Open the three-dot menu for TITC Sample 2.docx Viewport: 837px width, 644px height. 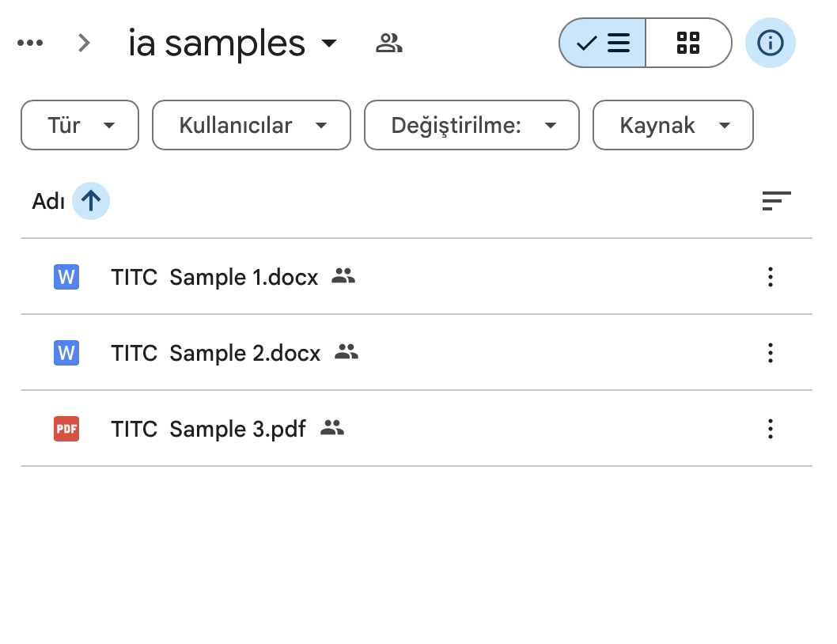771,353
